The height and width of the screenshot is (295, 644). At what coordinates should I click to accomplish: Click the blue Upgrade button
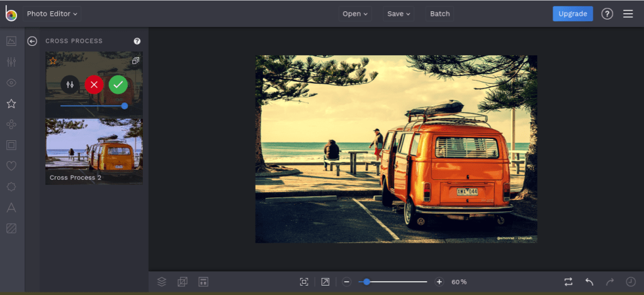tap(572, 13)
